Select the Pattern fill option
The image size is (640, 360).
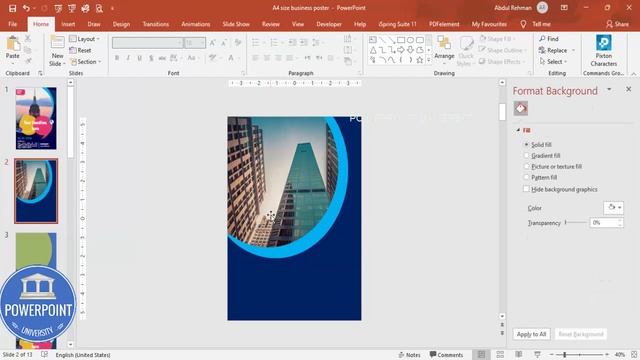click(x=540, y=178)
